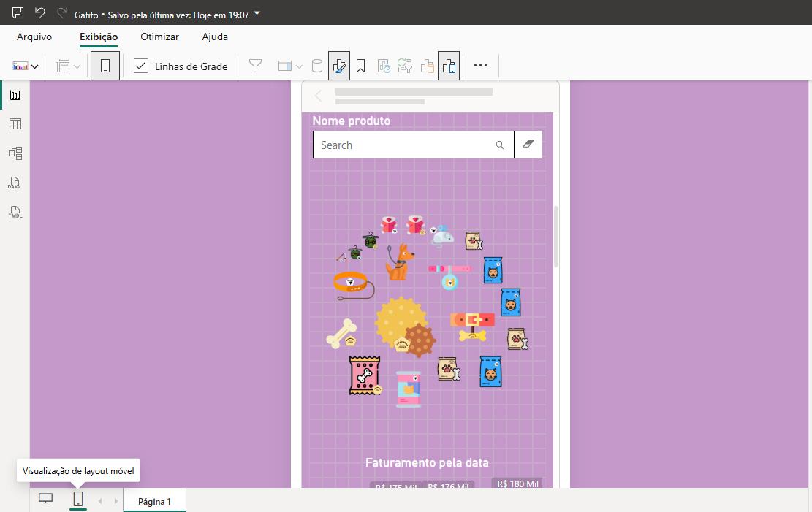Select the Página 1 page tab
This screenshot has height=512, width=812.
pos(154,501)
